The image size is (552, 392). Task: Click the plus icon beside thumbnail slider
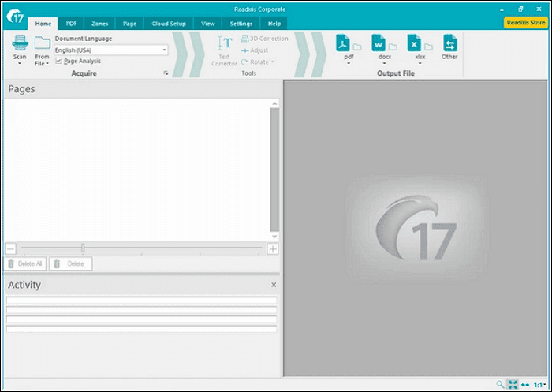coord(273,248)
